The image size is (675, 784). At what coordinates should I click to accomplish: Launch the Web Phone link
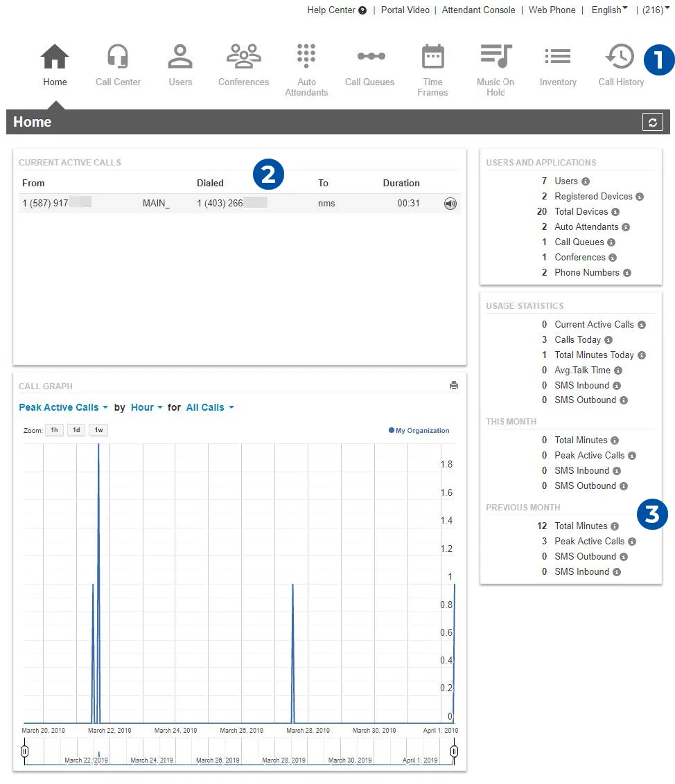552,10
